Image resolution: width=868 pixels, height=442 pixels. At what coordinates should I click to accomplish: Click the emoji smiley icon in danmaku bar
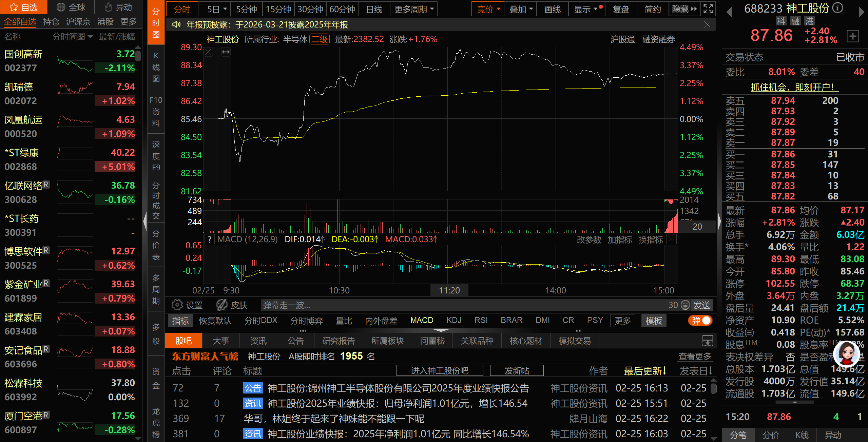686,305
